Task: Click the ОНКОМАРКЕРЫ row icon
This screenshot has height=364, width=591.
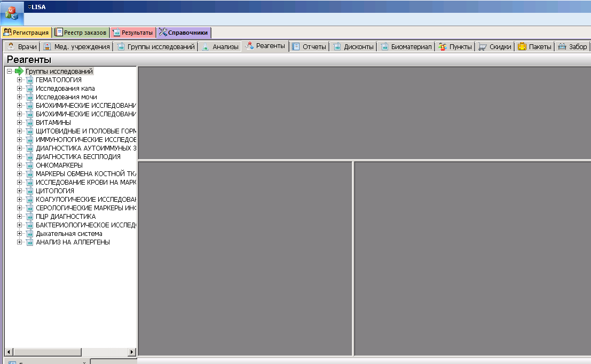Action: pos(30,165)
